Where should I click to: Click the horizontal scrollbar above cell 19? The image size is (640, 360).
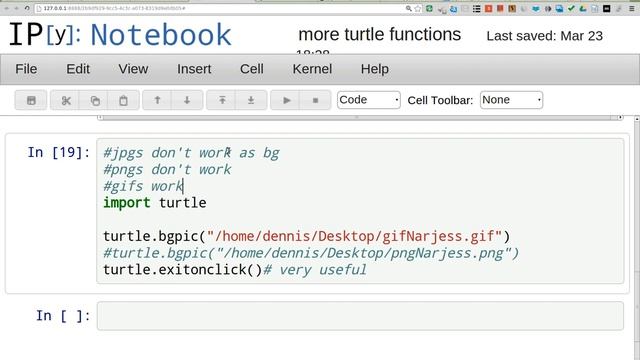click(359, 118)
